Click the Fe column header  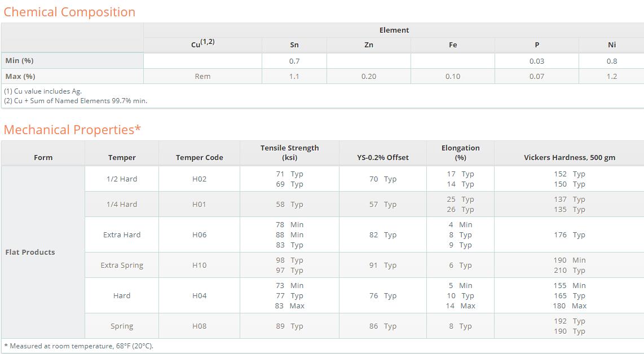[x=453, y=45]
